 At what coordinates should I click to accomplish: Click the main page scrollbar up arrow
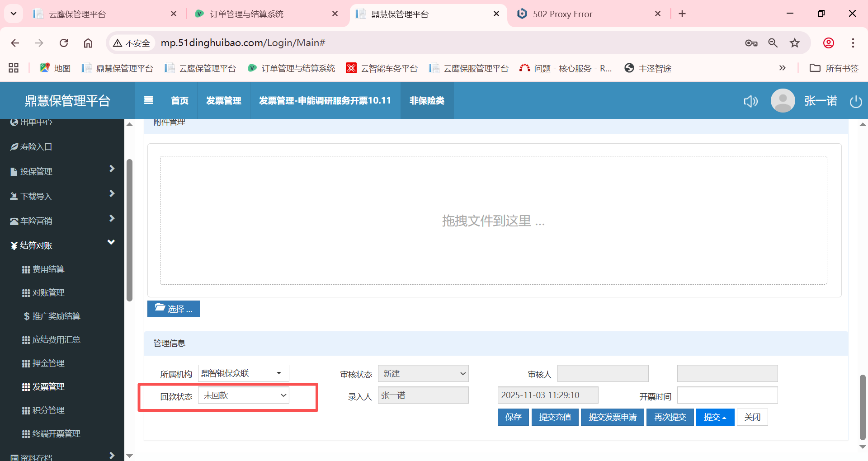863,124
